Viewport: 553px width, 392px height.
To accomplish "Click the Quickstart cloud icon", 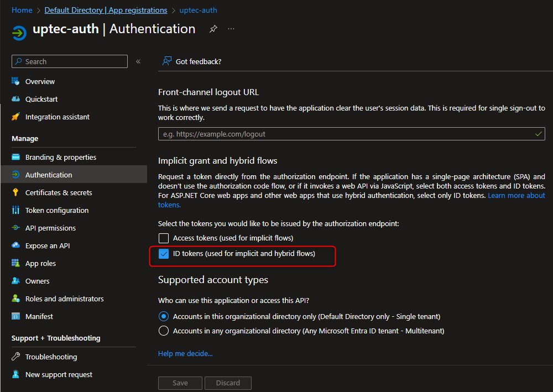I will pos(15,99).
